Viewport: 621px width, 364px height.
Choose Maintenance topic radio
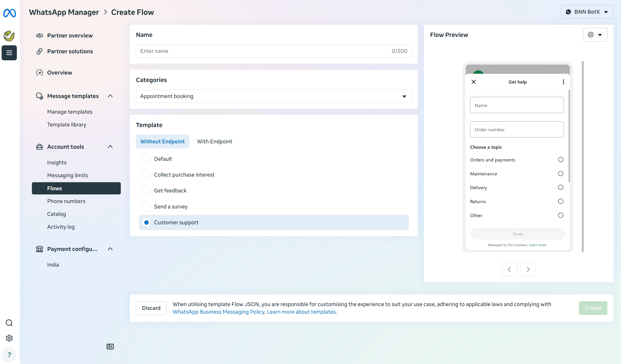560,174
